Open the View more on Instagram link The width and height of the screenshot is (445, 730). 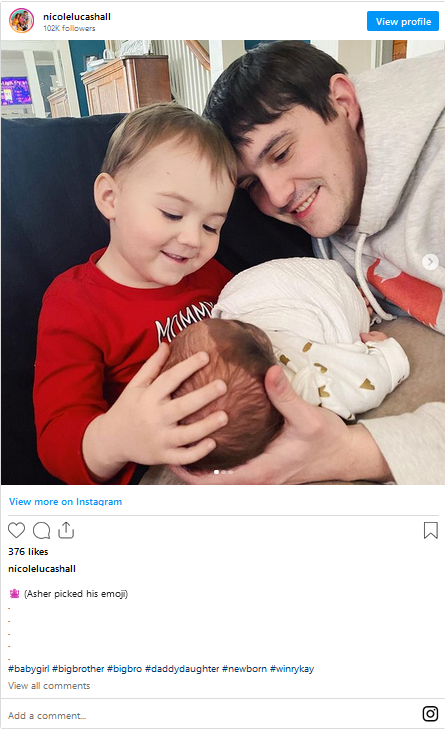(66, 501)
